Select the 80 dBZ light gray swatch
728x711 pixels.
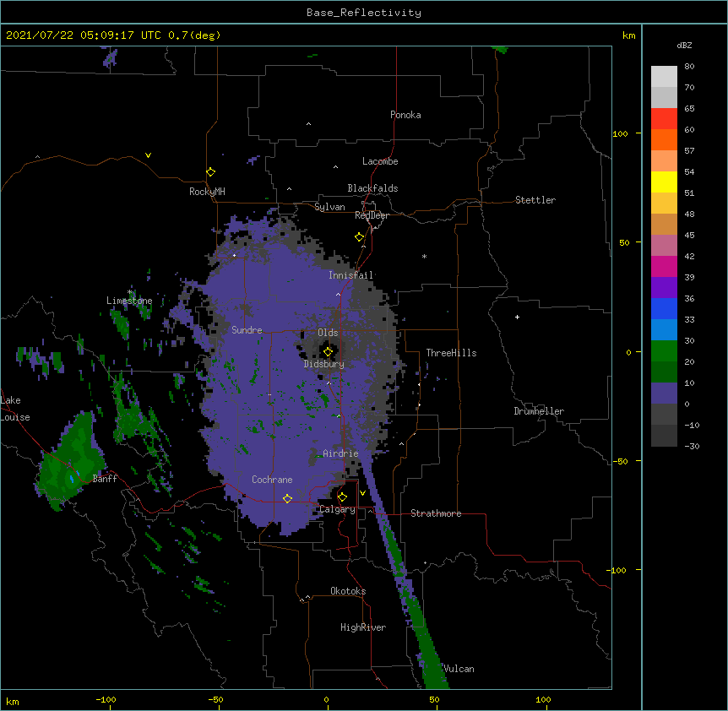664,77
